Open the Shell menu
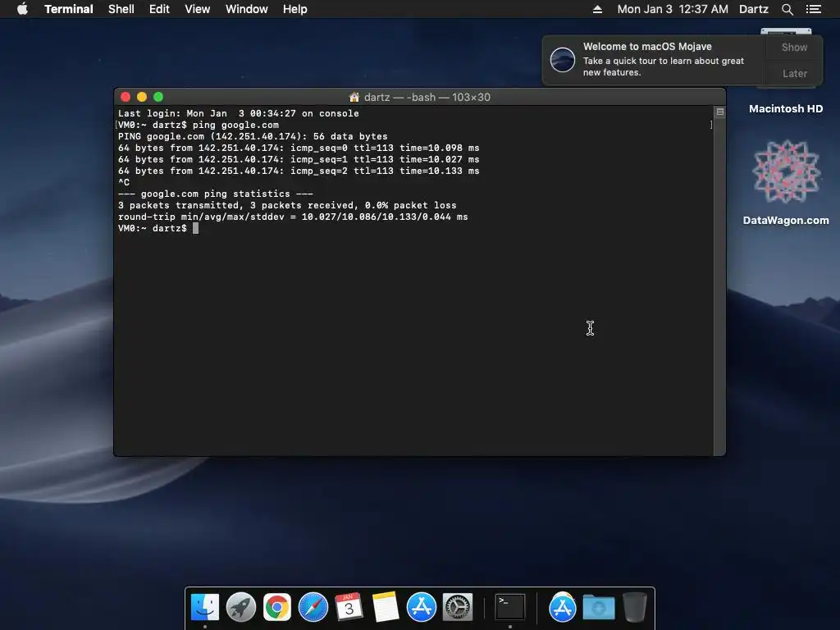Screen dimensions: 840x630 [x=121, y=9]
